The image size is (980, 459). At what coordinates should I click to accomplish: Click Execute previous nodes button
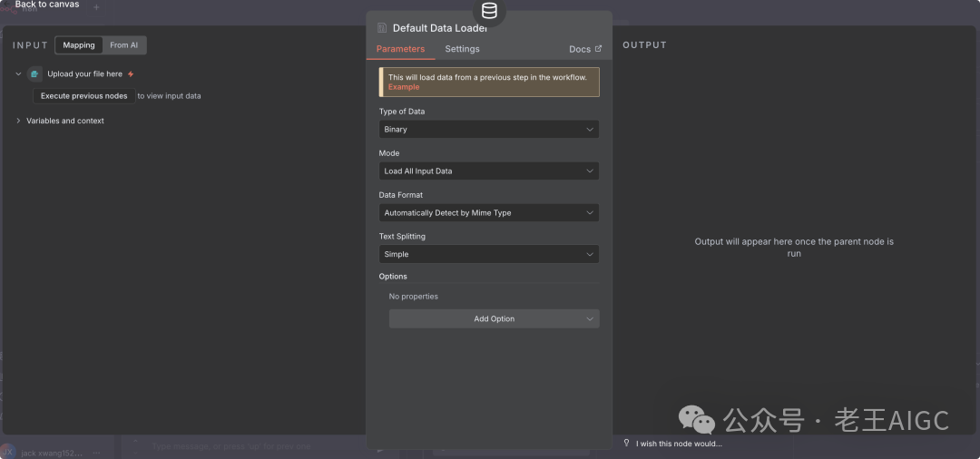(x=83, y=95)
